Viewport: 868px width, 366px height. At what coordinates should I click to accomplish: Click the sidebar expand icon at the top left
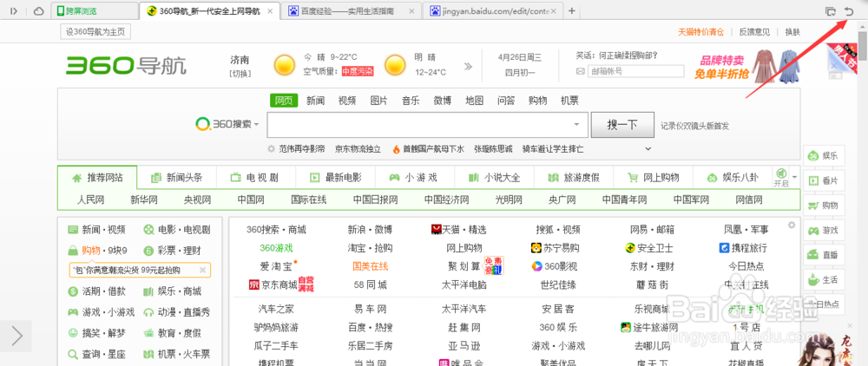tap(14, 10)
